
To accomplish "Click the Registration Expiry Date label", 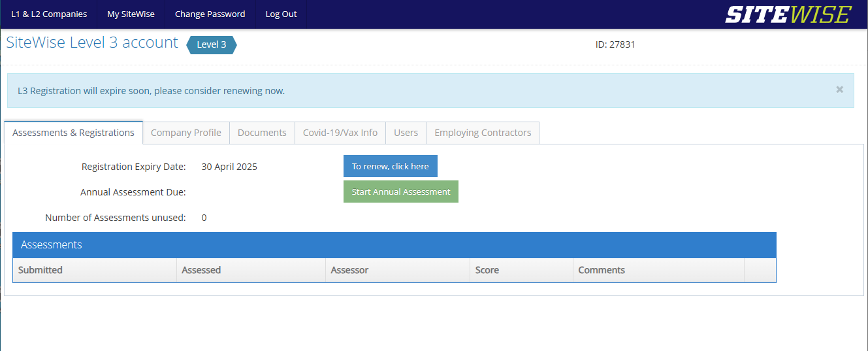I will (134, 167).
